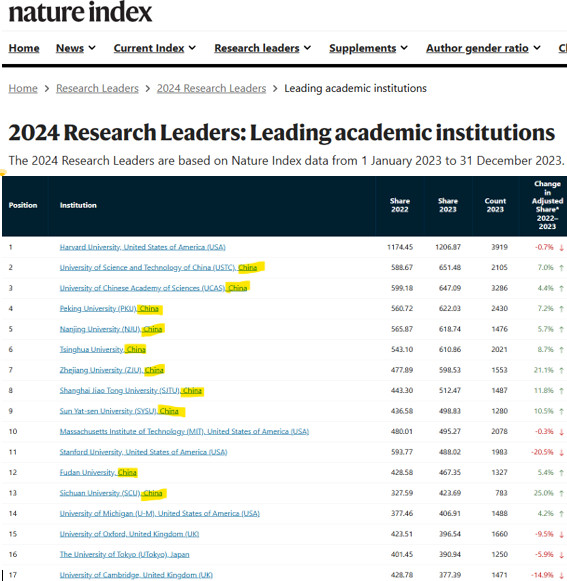
Task: Click green up arrow in USTC row
Action: point(561,268)
